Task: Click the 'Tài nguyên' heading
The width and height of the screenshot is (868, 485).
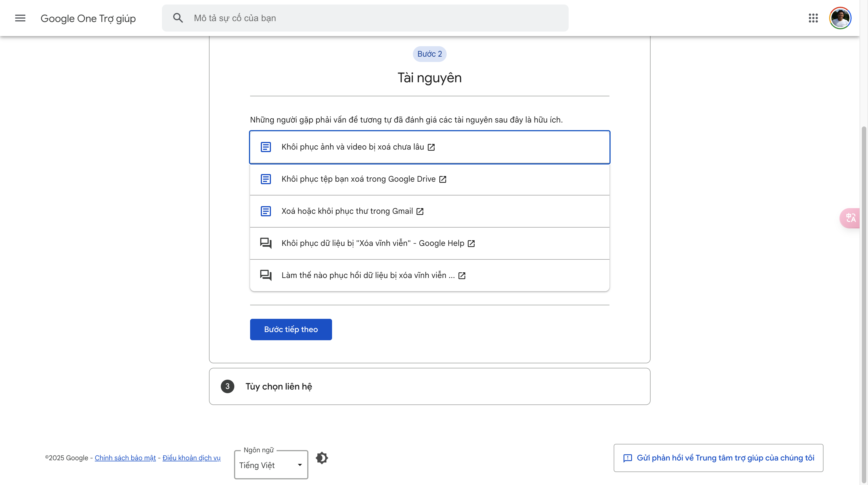Action: [x=429, y=78]
